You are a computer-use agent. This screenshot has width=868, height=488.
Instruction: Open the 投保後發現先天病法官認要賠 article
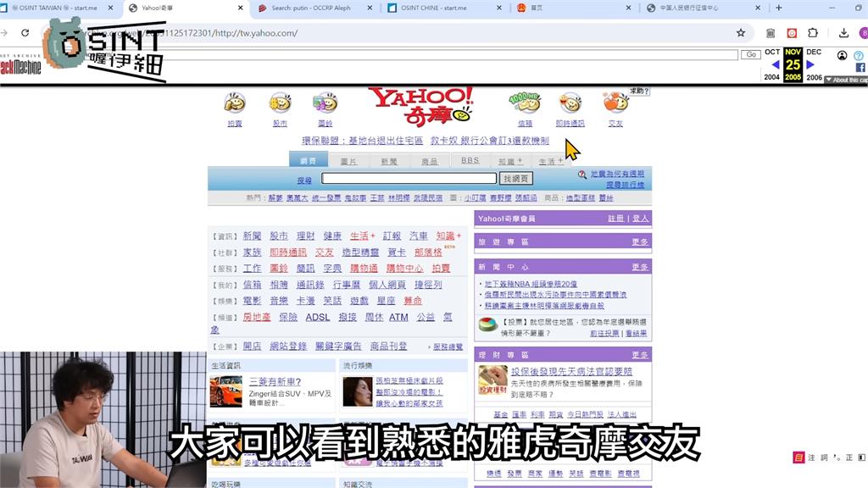(571, 371)
